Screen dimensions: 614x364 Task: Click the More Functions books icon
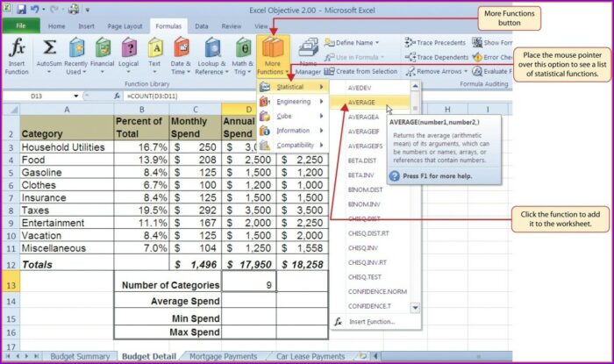[273, 47]
